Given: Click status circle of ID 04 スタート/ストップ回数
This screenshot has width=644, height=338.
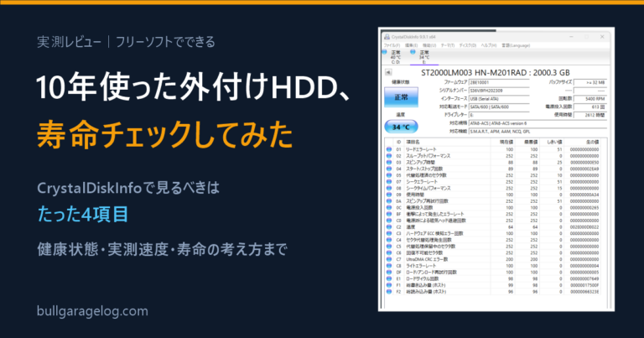Looking at the screenshot, I should point(389,169).
